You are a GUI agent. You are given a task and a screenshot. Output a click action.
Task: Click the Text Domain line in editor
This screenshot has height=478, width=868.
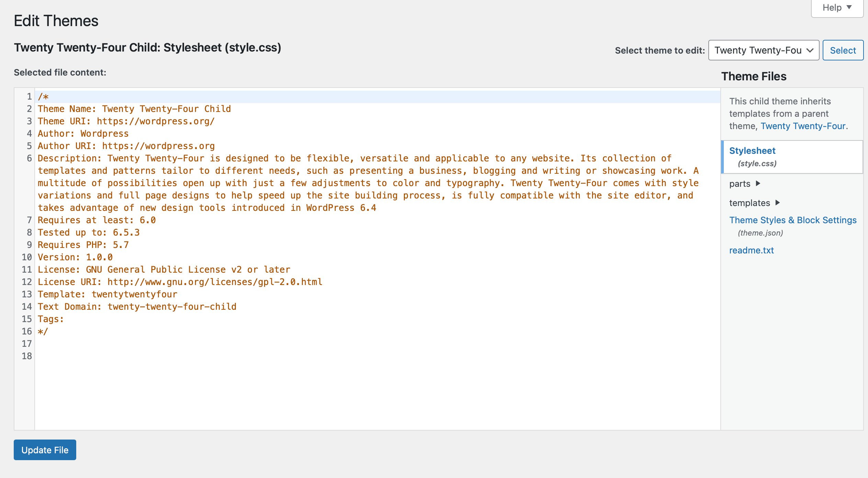click(x=137, y=307)
